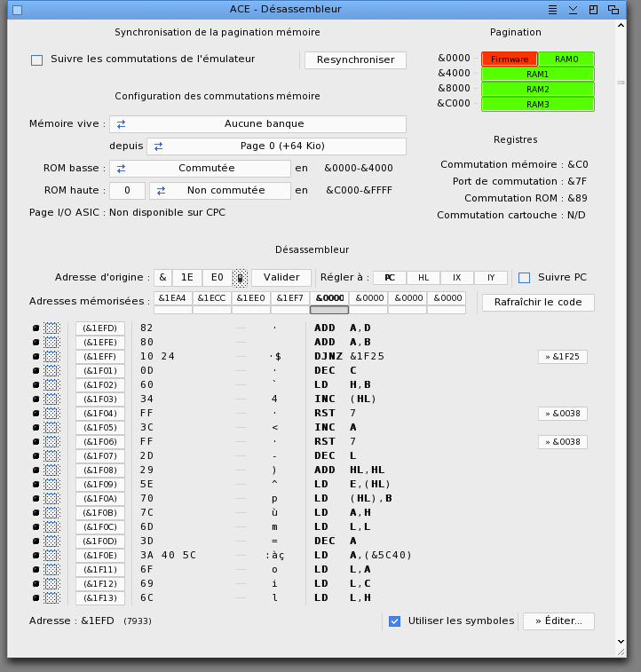Jump to &1F25 via the DJNZ link button

pos(563,357)
